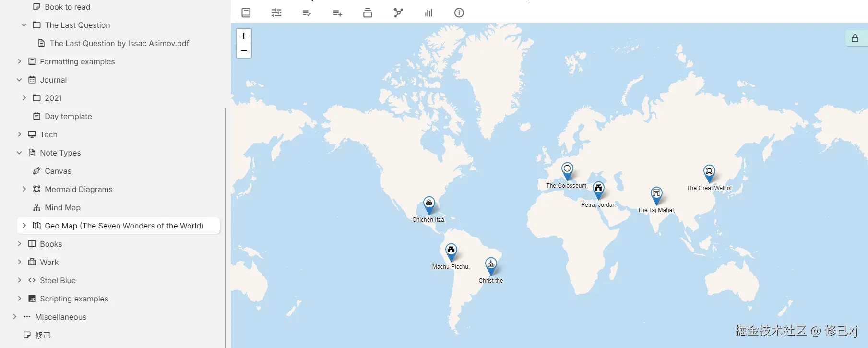Click the Petra, Jordan map marker
868x348 pixels.
tap(598, 190)
